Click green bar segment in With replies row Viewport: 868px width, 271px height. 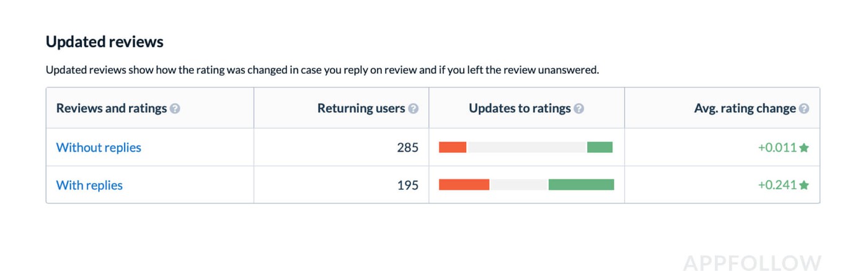point(581,185)
